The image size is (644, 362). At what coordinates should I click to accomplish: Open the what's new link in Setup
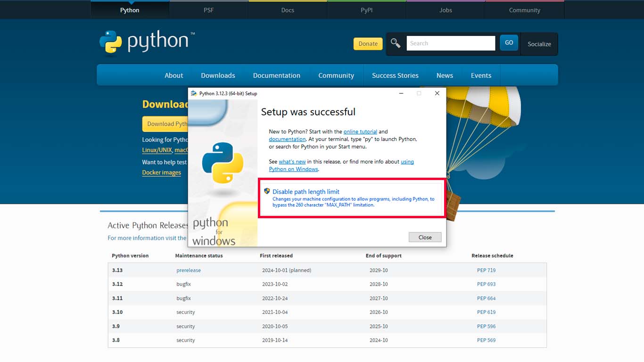[292, 162]
